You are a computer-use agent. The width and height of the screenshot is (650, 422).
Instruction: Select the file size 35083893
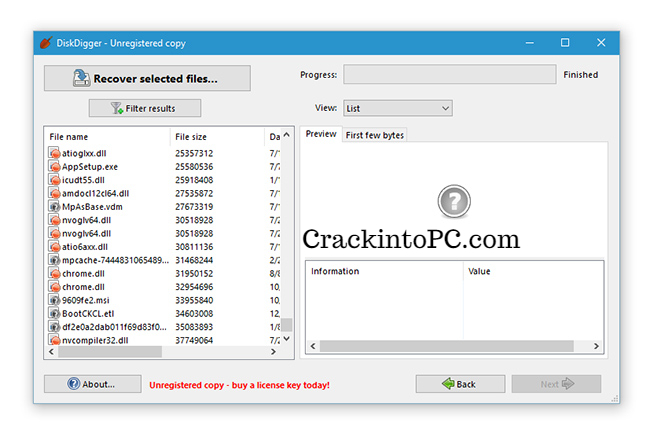194,327
